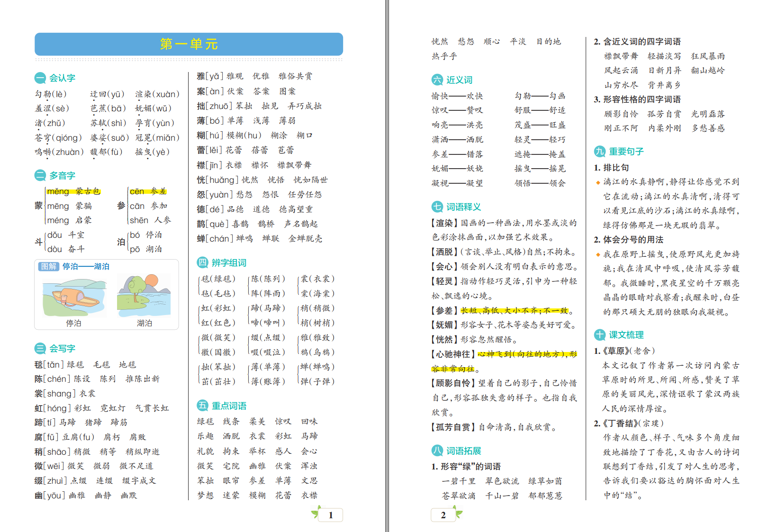
Task: Click the phrase "德高望重"
Action: coord(296,209)
